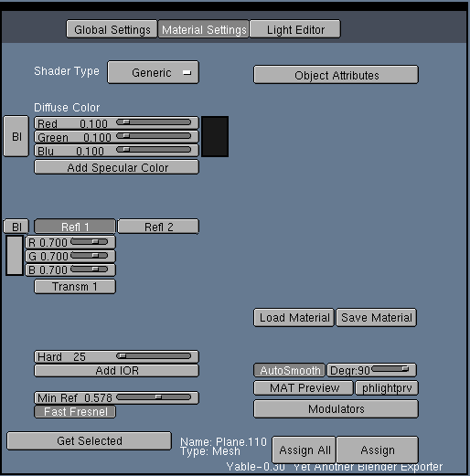Adjust the Red diffuse color slider
This screenshot has width=470, height=476.
click(116, 123)
